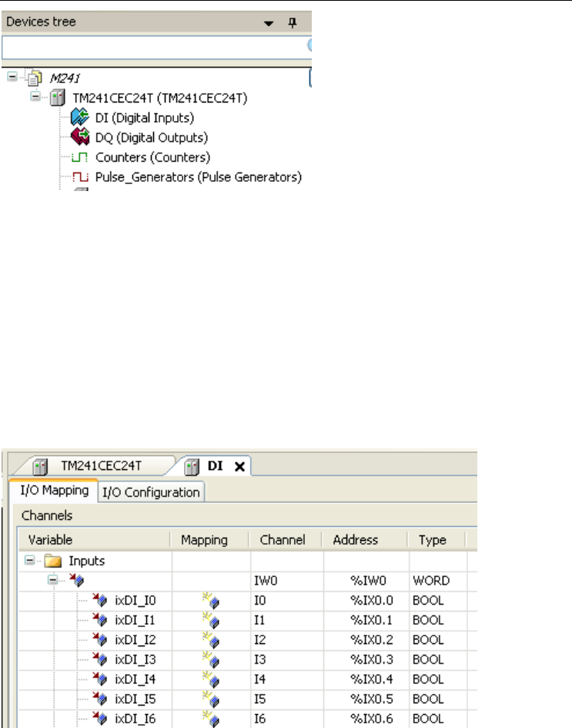The width and height of the screenshot is (572, 728).
Task: Click mapping icon for ixDI_I3 row
Action: coord(211,659)
